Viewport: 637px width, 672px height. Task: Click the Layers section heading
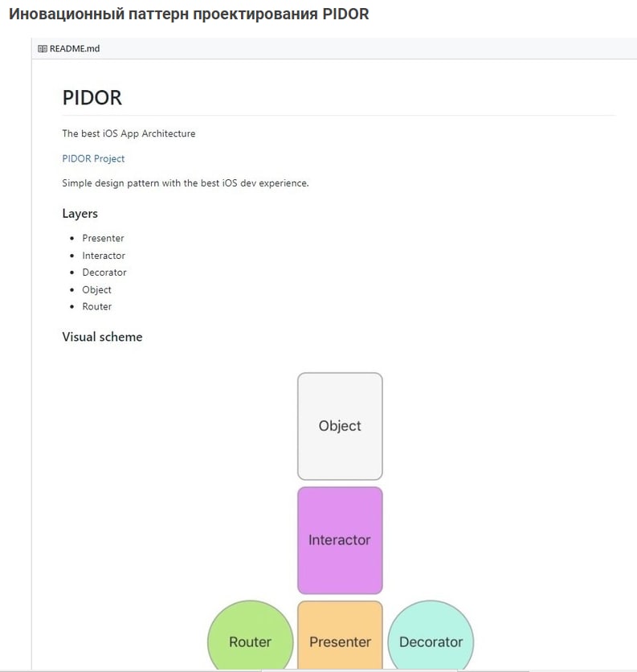click(x=80, y=214)
